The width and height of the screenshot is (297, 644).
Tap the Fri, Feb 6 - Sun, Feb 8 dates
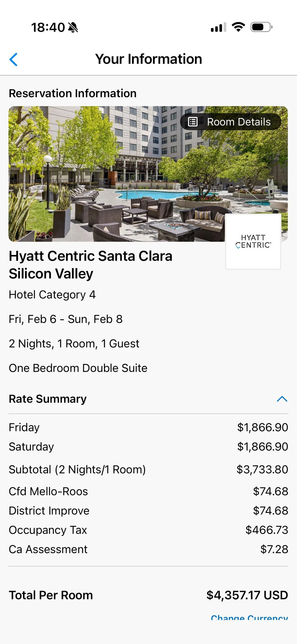coord(66,319)
